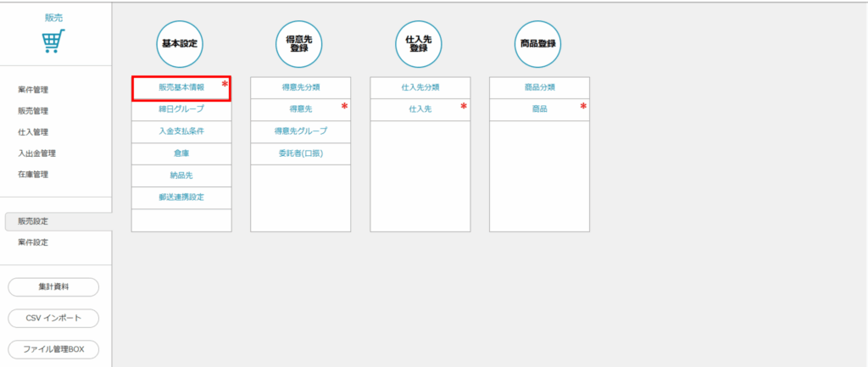Select 入金支払条件 in basic settings
868x367 pixels.
point(181,131)
